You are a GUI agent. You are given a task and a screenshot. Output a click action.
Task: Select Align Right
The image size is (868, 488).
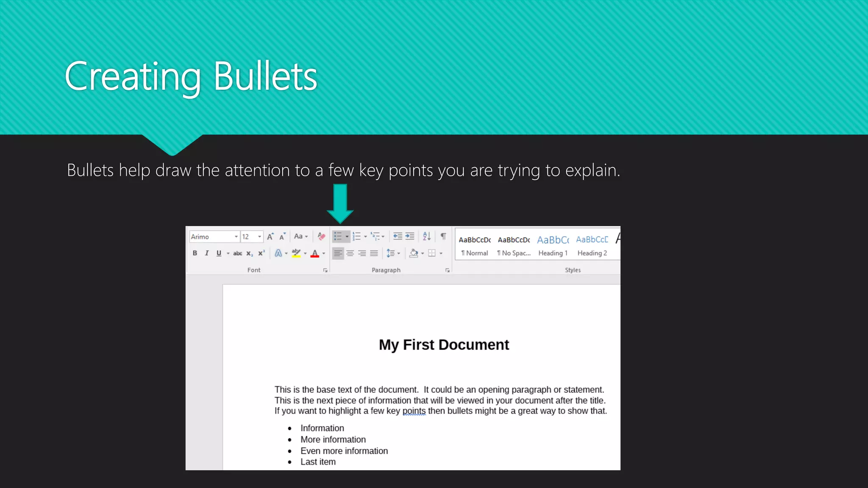coord(362,253)
